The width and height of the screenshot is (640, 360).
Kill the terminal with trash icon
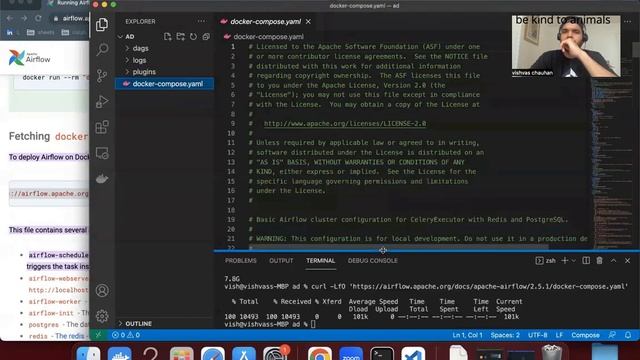(599, 260)
